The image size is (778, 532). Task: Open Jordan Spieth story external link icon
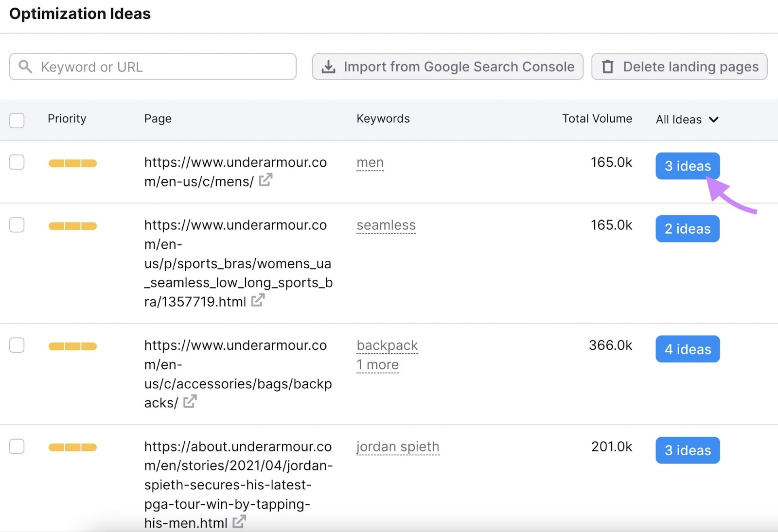pos(239,522)
